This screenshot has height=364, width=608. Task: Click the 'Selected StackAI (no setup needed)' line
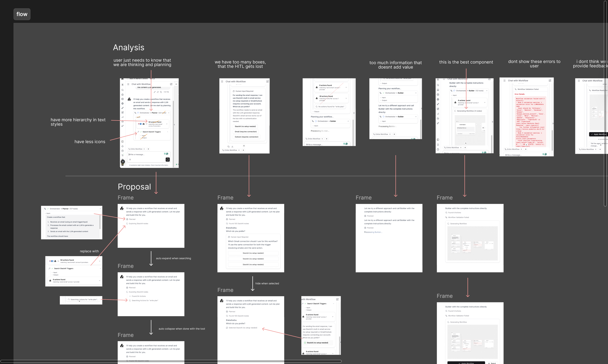[241, 328]
